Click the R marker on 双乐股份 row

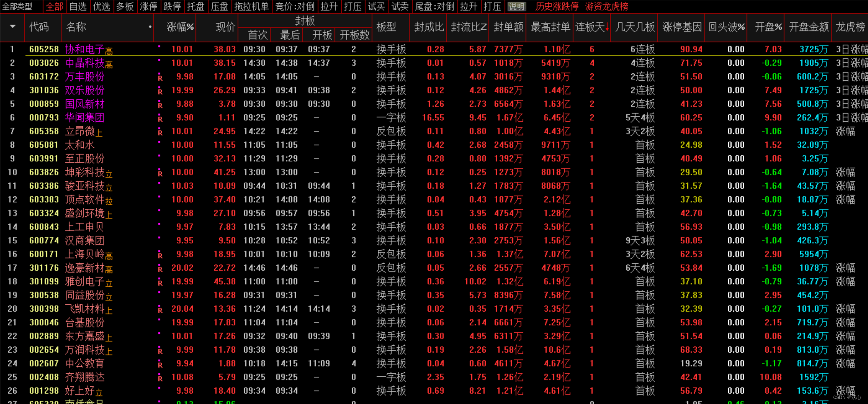coord(160,91)
